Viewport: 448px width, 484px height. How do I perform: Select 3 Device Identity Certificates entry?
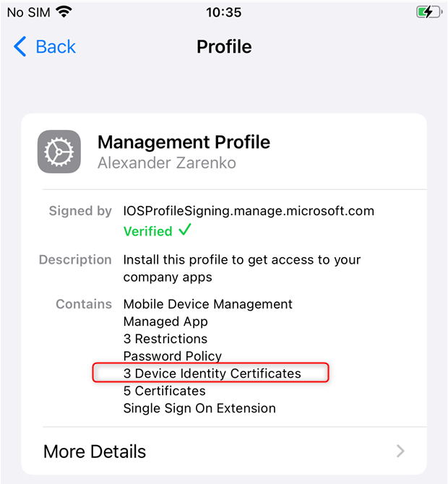[x=212, y=373]
